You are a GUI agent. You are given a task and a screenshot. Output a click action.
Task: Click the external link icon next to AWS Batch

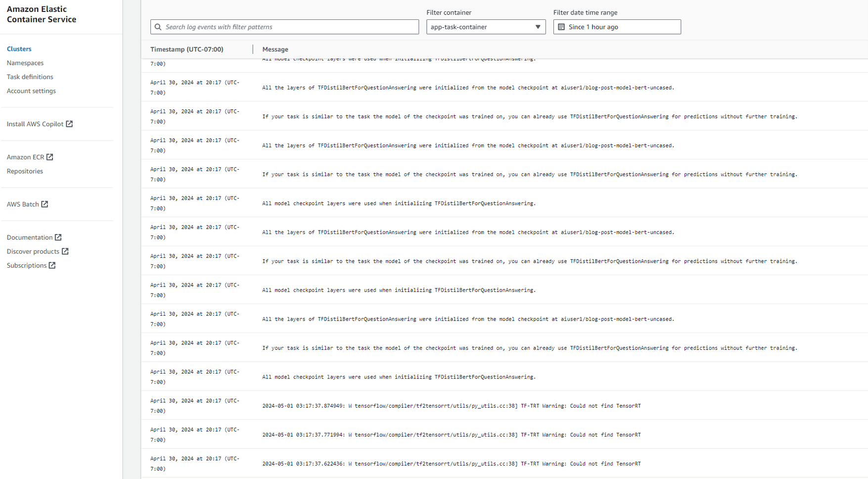[x=45, y=204]
